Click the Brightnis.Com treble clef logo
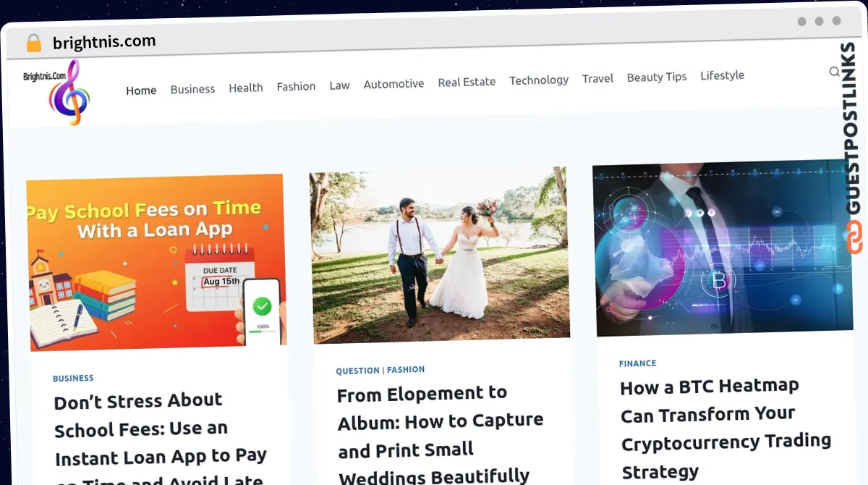Image resolution: width=868 pixels, height=485 pixels. point(56,91)
